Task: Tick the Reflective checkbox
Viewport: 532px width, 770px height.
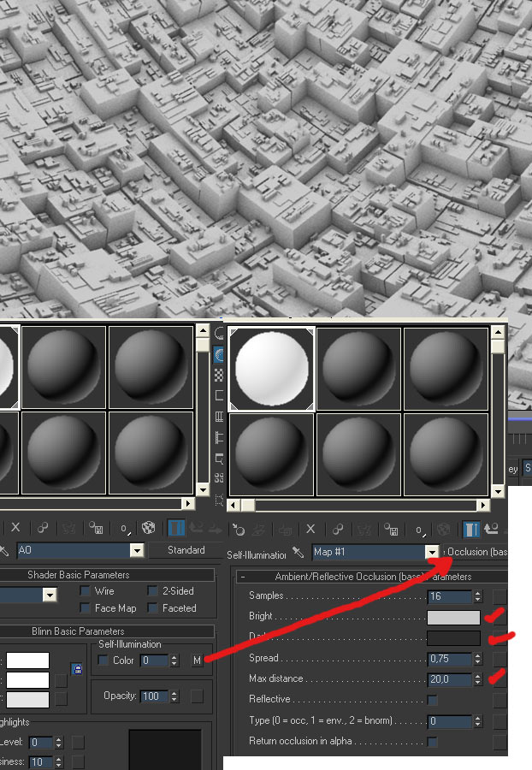Action: coord(433,699)
